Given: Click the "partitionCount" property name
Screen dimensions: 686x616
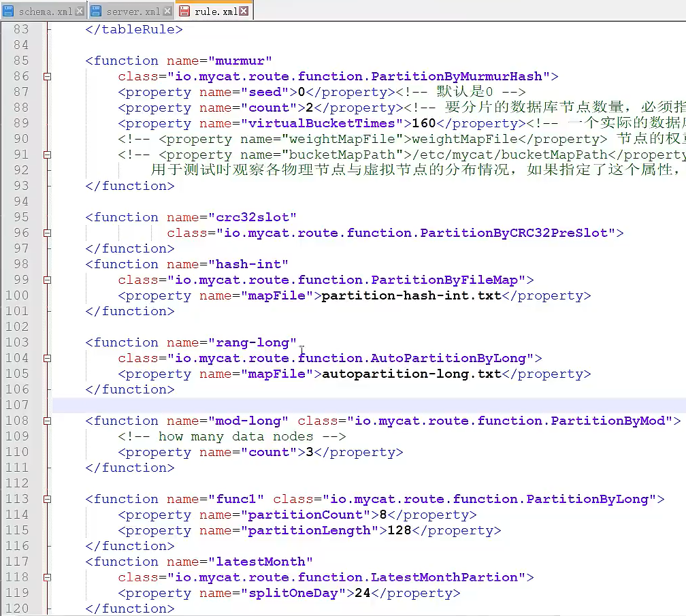Looking at the screenshot, I should (x=306, y=515).
